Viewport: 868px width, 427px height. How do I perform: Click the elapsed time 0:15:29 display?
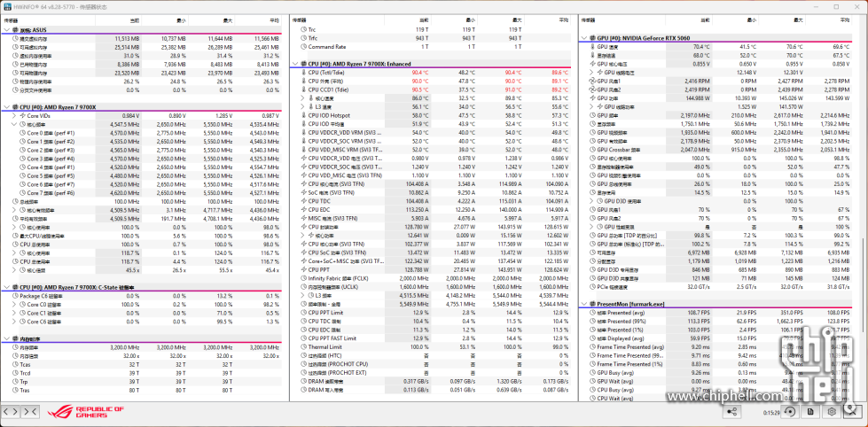click(773, 412)
